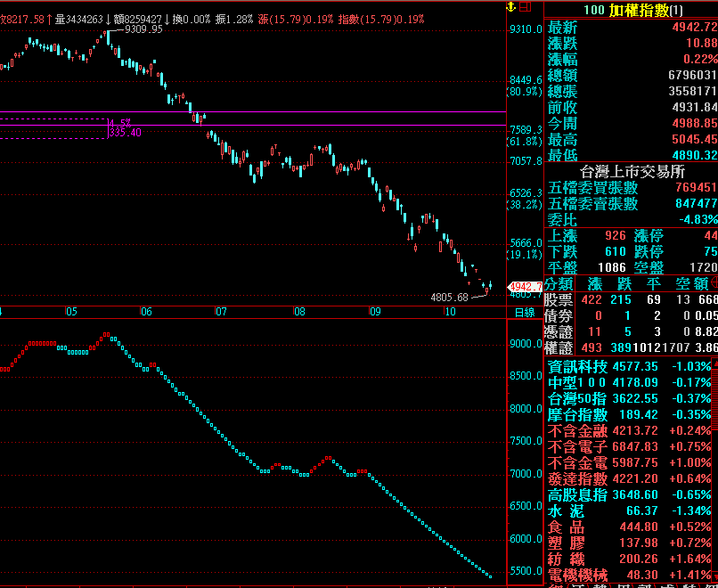
Task: Click the 最低 value 4890.32
Action: (x=695, y=155)
